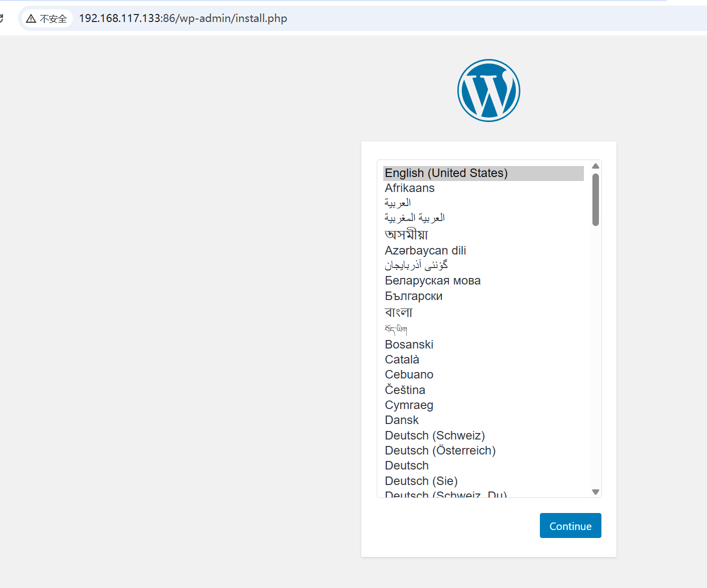Select Dansk language option

coord(483,420)
